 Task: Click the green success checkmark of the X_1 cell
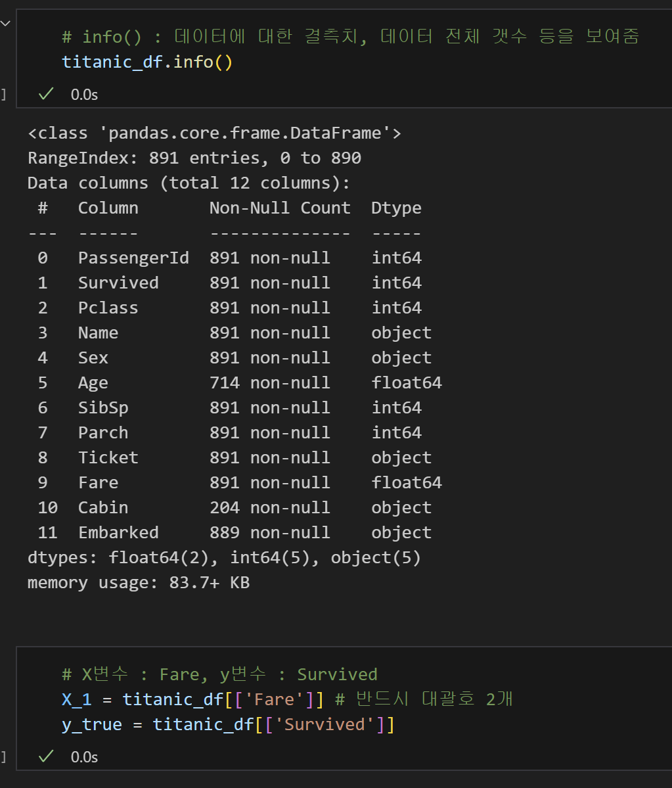point(46,756)
